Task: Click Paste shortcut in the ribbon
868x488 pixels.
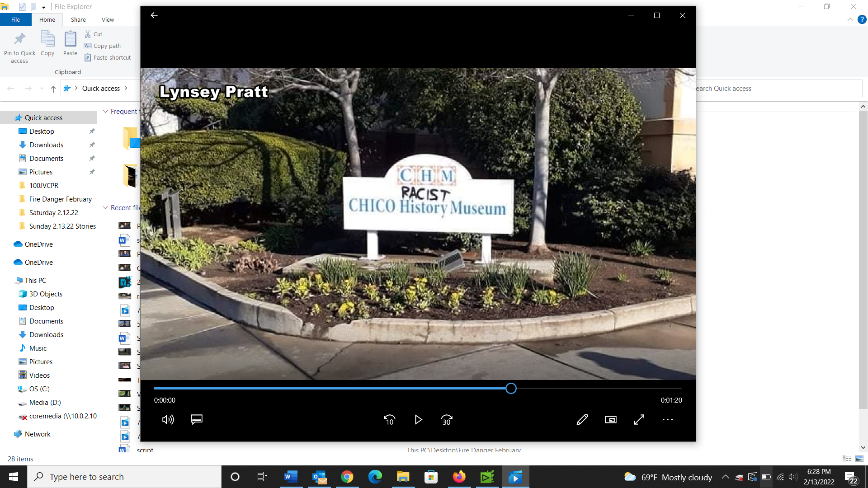Action: [108, 58]
